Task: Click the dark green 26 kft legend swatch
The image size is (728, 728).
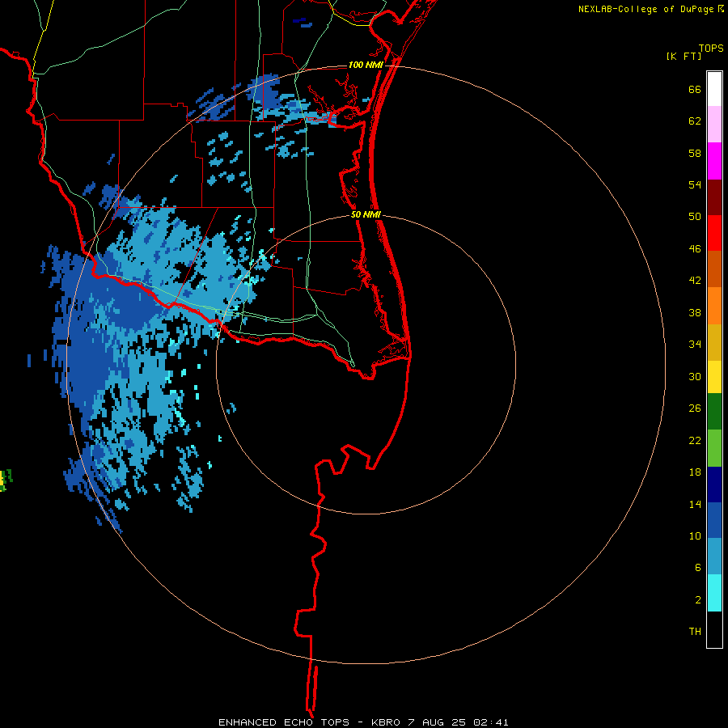Action: pos(714,412)
